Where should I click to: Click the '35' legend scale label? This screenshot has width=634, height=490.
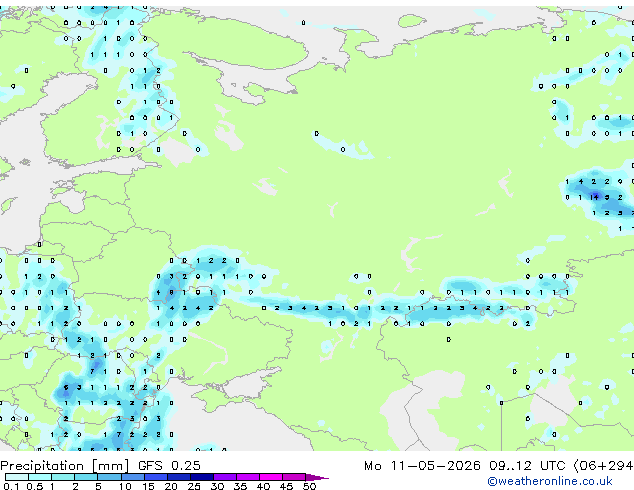pyautogui.click(x=241, y=486)
